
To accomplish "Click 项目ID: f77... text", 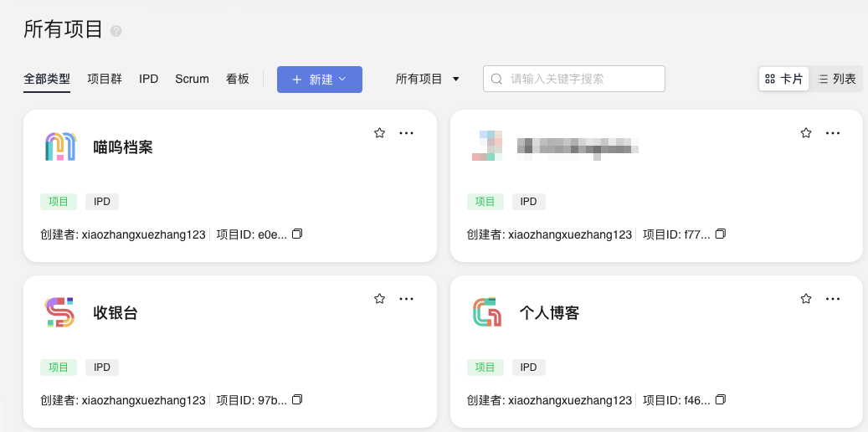I will 676,234.
